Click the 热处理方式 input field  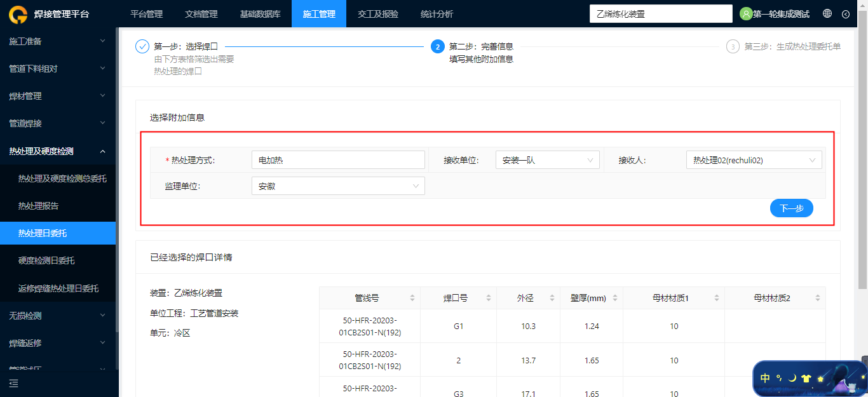(x=338, y=160)
